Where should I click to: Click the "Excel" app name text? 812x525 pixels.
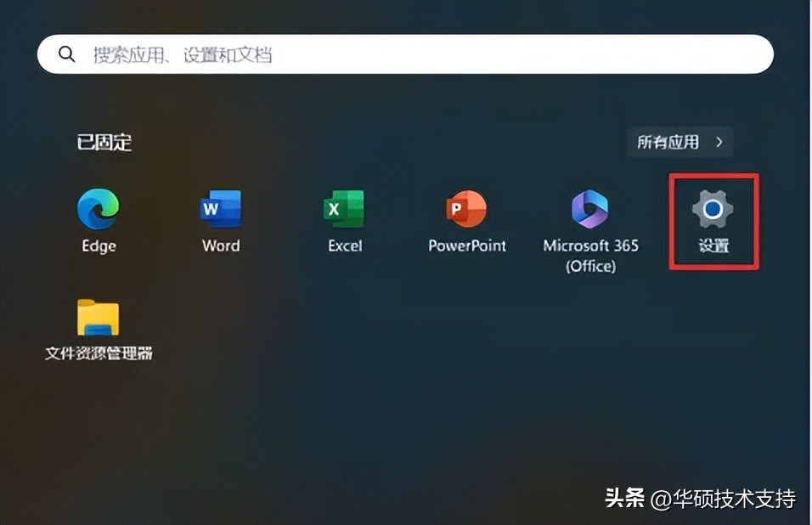[344, 246]
